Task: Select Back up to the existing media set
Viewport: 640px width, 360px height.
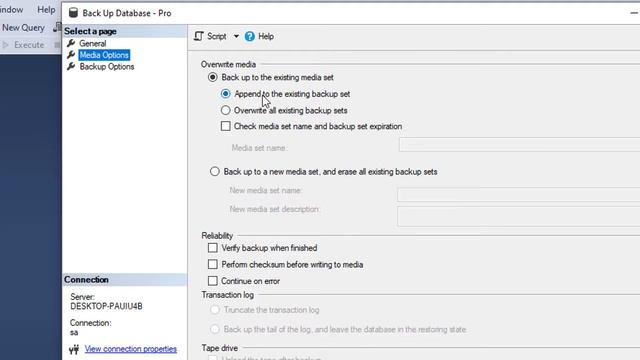Action: pos(213,77)
